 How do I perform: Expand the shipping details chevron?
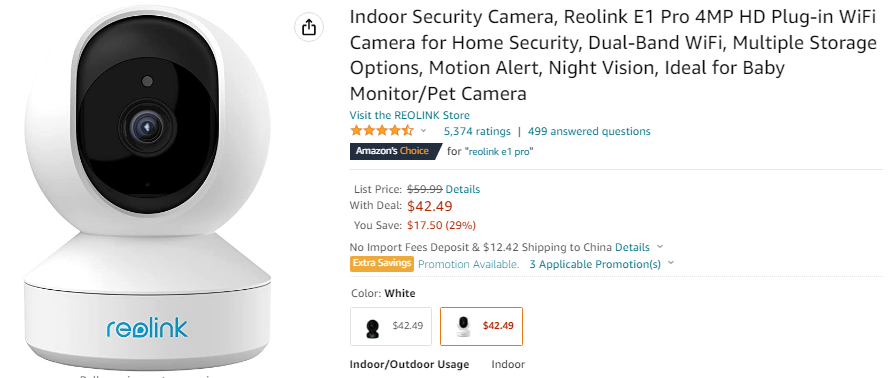pos(660,247)
